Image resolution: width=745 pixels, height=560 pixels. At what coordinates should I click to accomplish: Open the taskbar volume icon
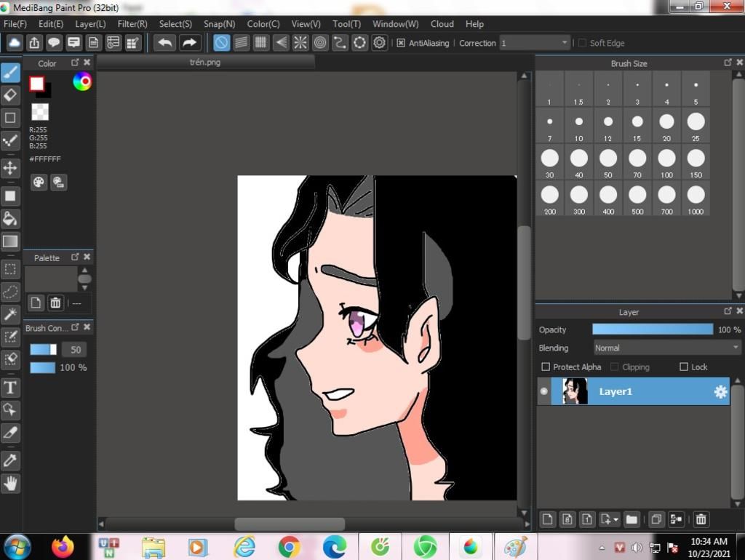click(637, 548)
